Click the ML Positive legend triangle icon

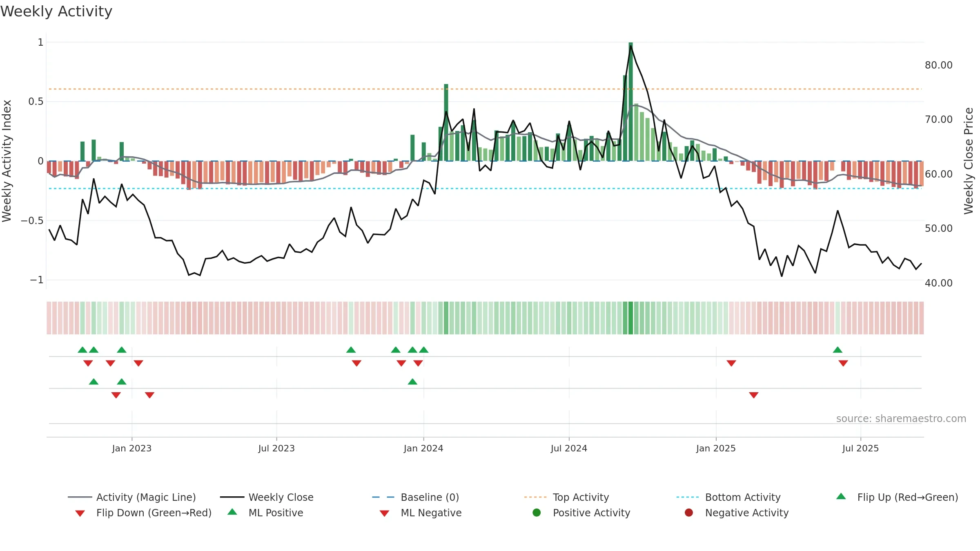tap(232, 512)
